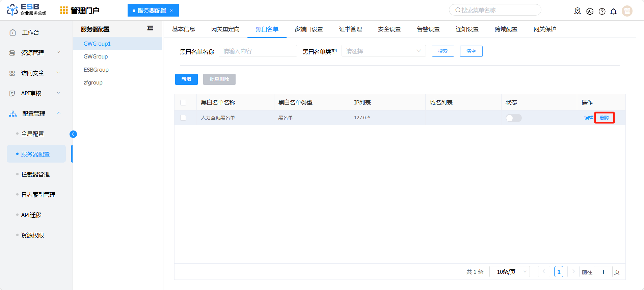Check the select-all checkbox in table header
The height and width of the screenshot is (290, 644).
[x=183, y=102]
